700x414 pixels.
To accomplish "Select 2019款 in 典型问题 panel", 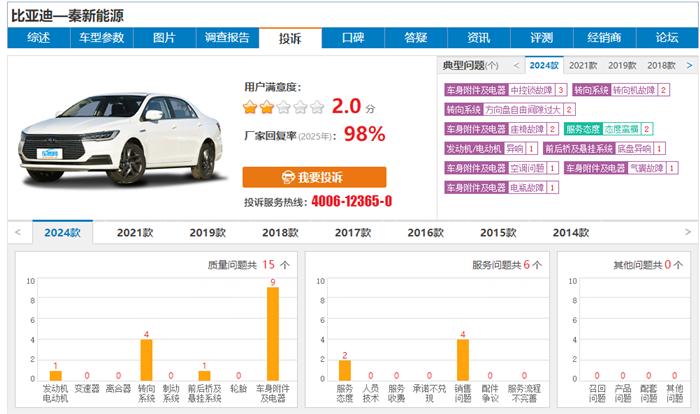I will tap(622, 66).
